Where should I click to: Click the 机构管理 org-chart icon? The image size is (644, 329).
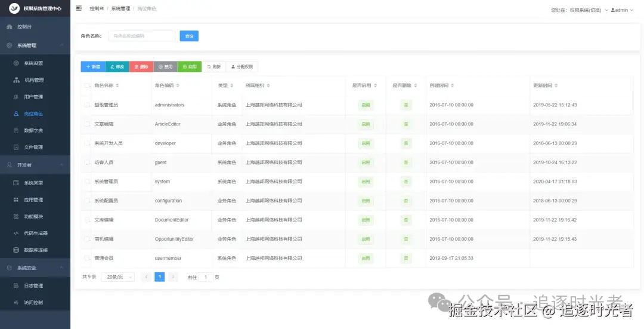(x=16, y=80)
